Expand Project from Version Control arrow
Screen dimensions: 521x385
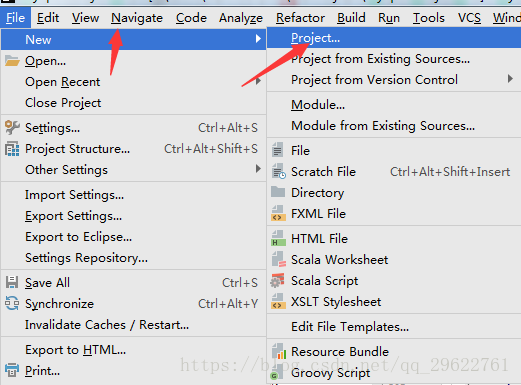point(510,79)
